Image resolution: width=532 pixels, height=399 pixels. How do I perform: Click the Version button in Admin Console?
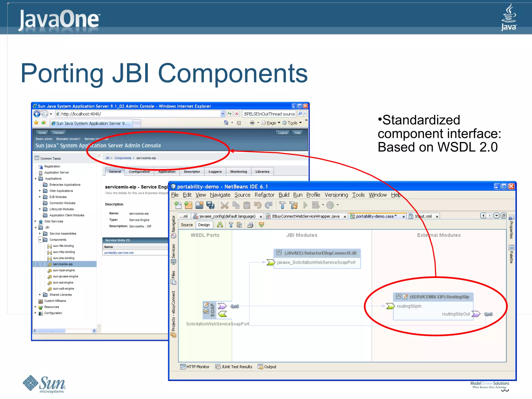pos(58,133)
